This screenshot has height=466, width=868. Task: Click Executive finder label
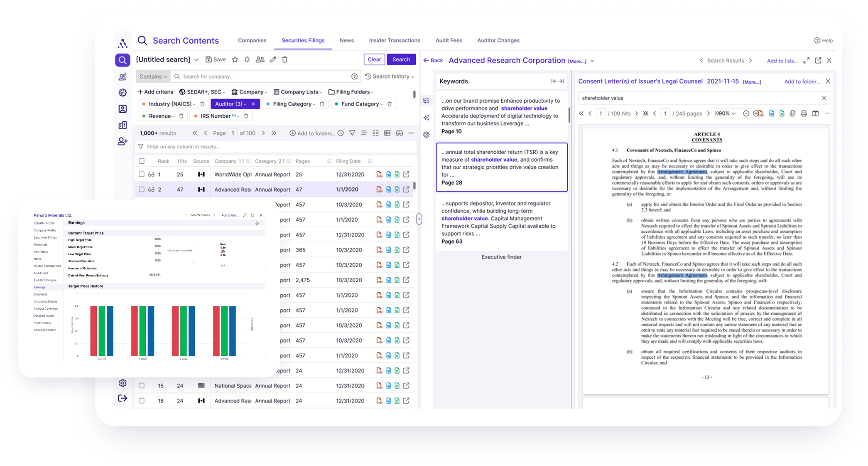tap(501, 257)
